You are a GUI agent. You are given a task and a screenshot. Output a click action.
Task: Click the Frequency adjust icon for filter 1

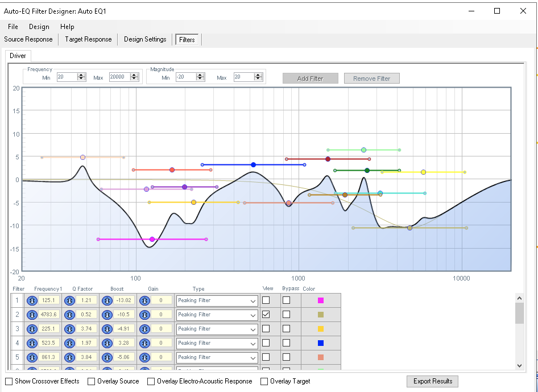(32, 300)
